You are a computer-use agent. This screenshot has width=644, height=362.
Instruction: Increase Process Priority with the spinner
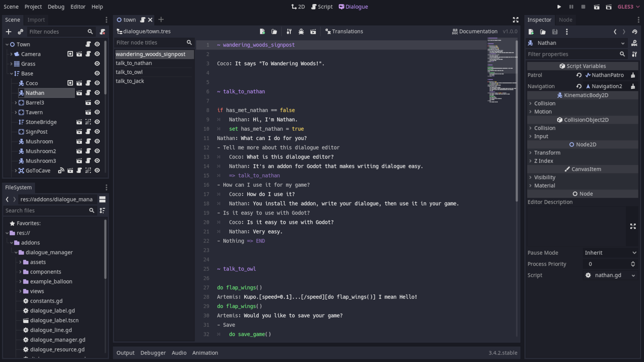[633, 262]
